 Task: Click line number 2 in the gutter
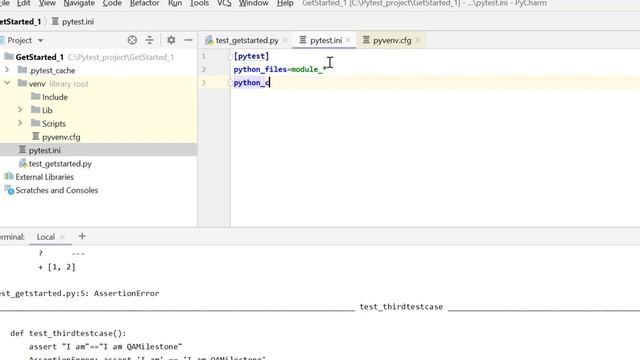[x=203, y=69]
